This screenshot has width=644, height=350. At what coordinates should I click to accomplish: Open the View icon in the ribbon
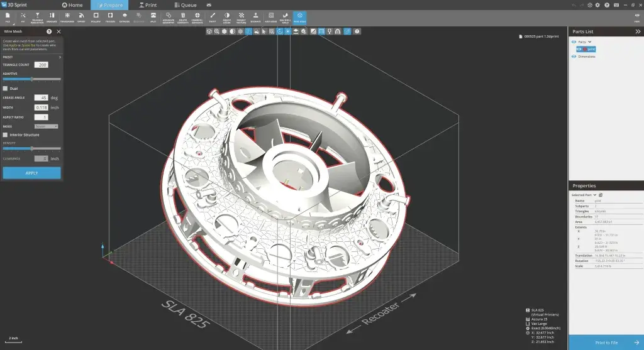pyautogui.click(x=637, y=17)
